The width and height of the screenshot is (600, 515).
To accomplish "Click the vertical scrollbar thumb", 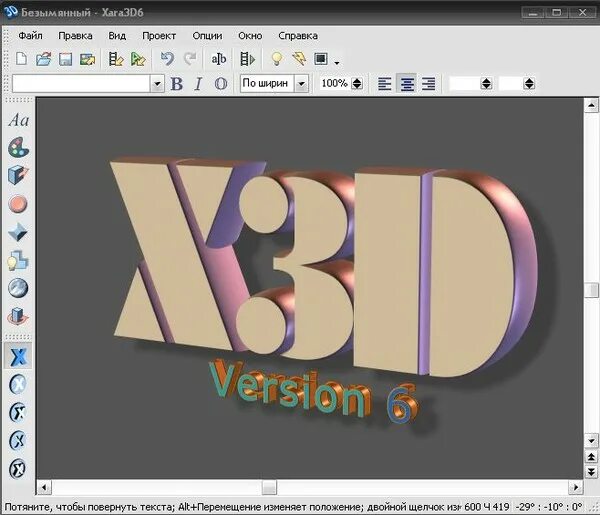I will [x=592, y=290].
